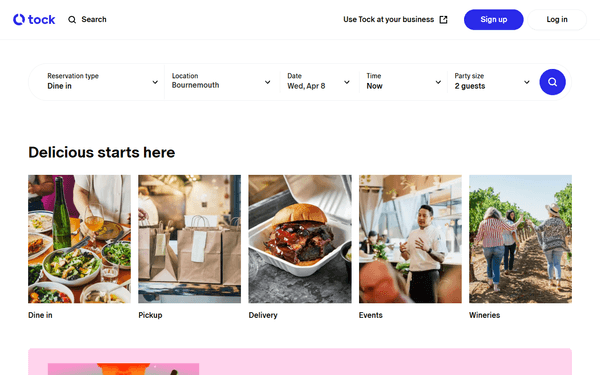Open the Date Wed, Apr 8 dropdown
This screenshot has width=600, height=375.
click(x=319, y=82)
